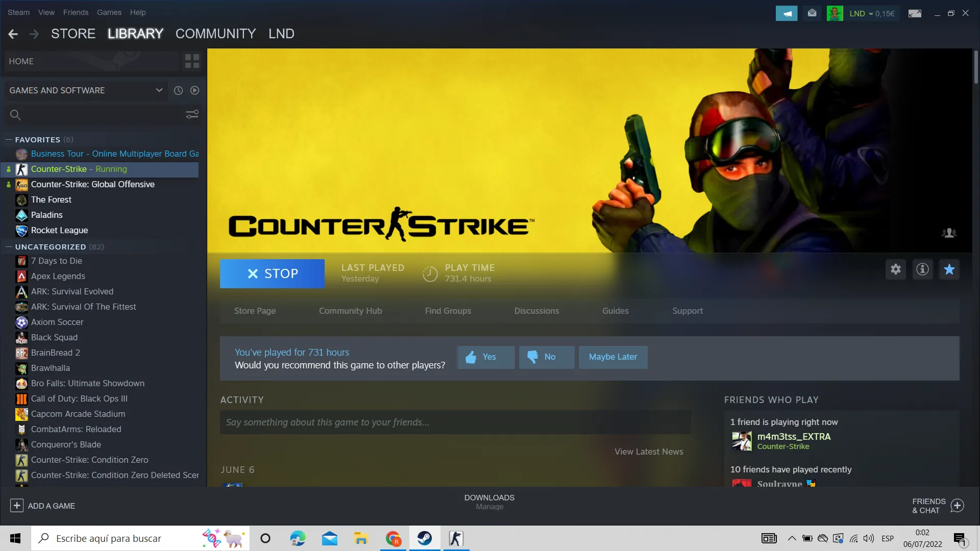Click the game info icon
980x551 pixels.
922,269
